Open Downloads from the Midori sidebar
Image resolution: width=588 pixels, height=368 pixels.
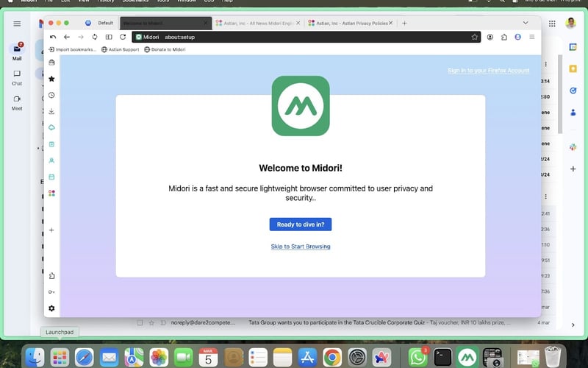tap(51, 111)
